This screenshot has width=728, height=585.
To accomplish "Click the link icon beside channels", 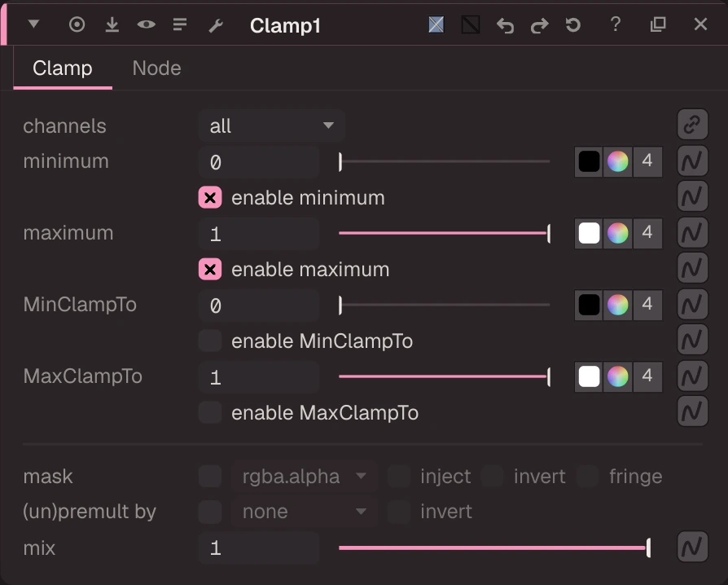I will pyautogui.click(x=692, y=125).
